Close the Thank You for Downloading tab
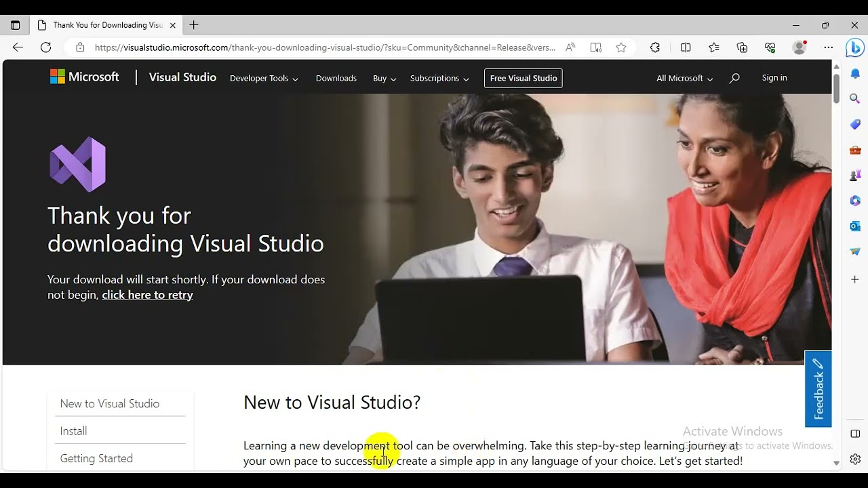This screenshot has height=488, width=868. [x=173, y=25]
